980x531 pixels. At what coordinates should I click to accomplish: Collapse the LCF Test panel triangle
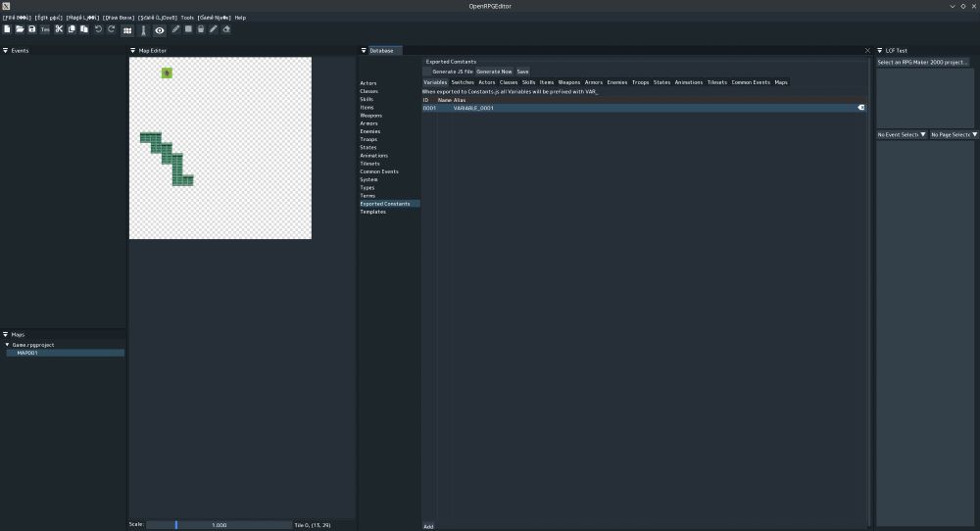(x=879, y=51)
